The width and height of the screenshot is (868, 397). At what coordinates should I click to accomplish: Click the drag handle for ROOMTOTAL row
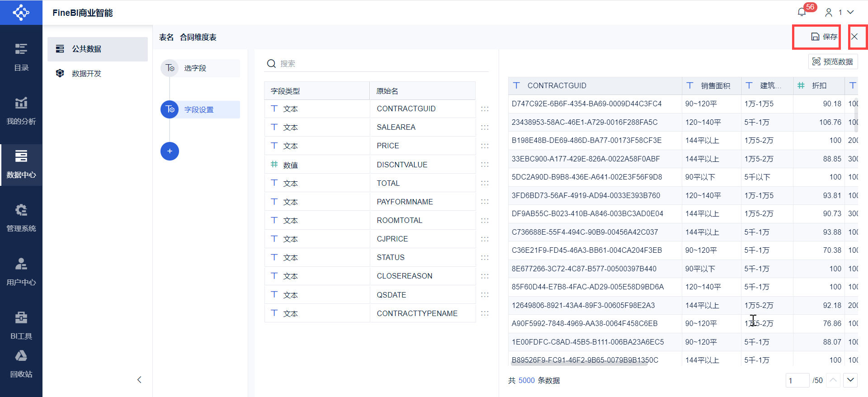[x=485, y=220]
